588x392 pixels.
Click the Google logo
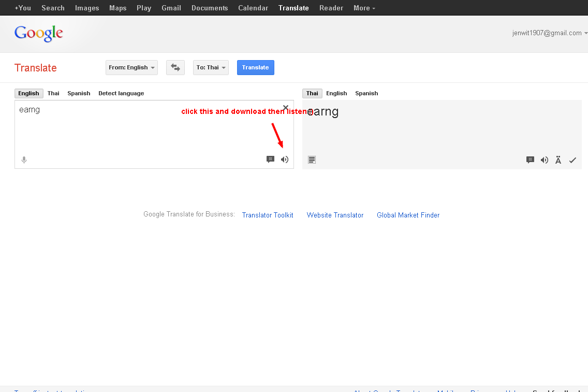pyautogui.click(x=39, y=33)
